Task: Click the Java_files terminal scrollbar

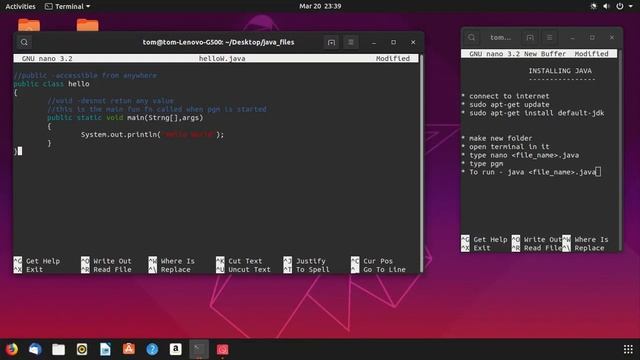Action: 421,163
